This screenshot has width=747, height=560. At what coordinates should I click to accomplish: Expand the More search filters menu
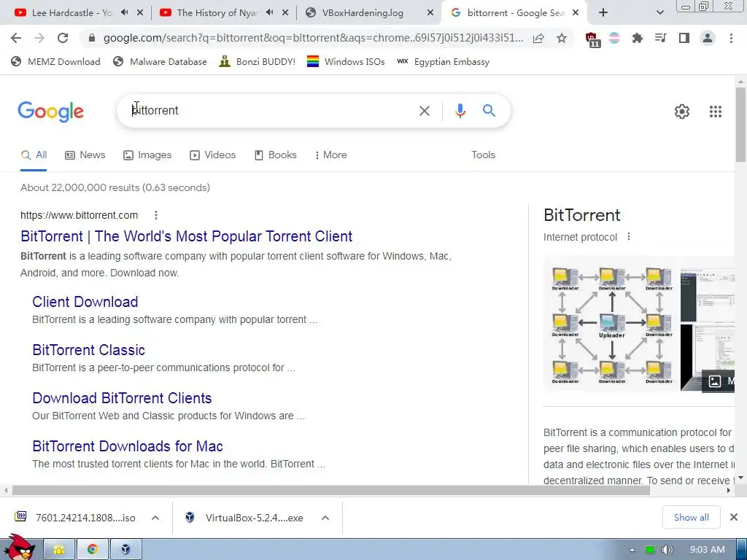330,155
